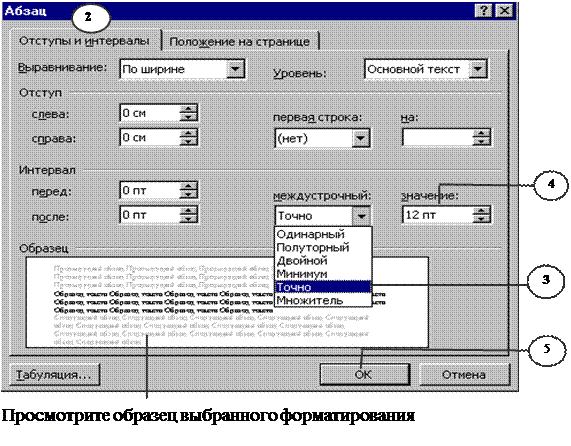Increase the на: indent amount

pos(481,134)
